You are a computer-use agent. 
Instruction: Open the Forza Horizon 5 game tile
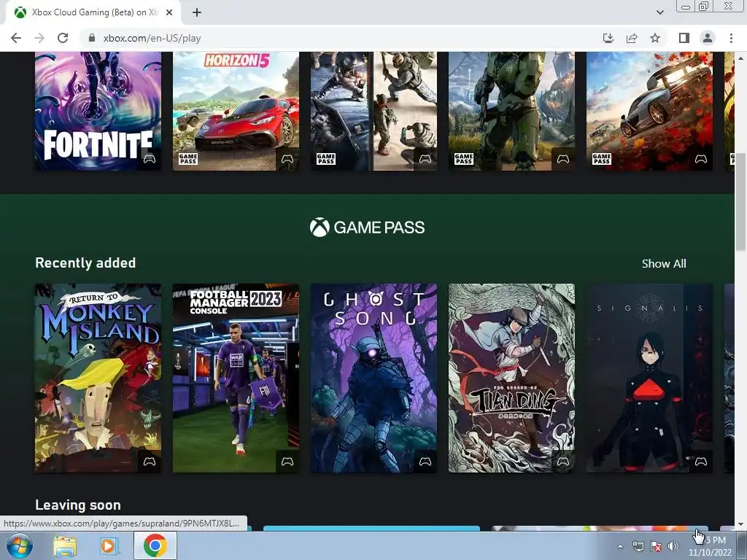(236, 111)
